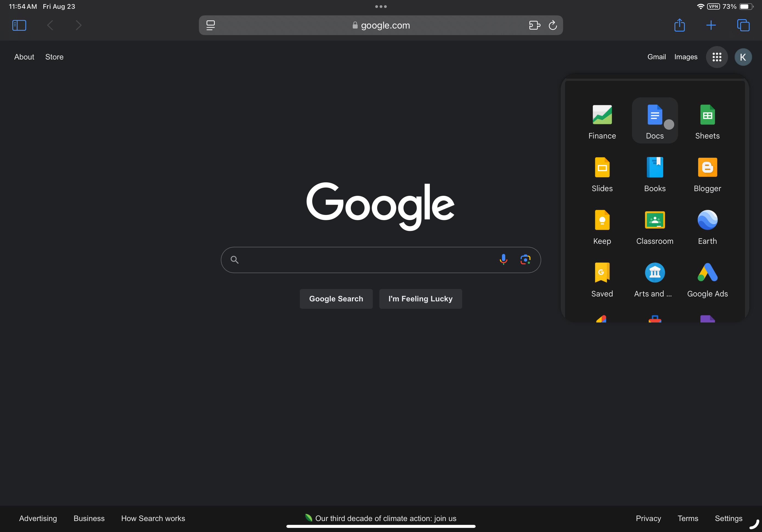
Task: Open Google Classroom app
Action: [654, 226]
